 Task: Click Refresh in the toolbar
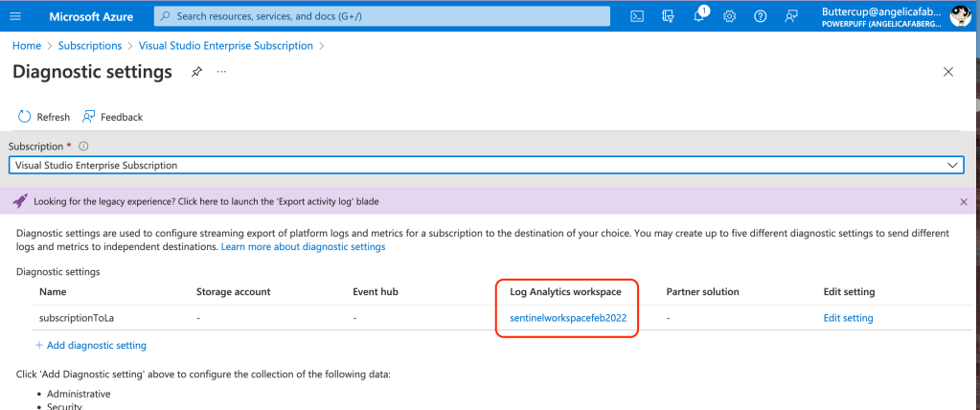click(44, 117)
